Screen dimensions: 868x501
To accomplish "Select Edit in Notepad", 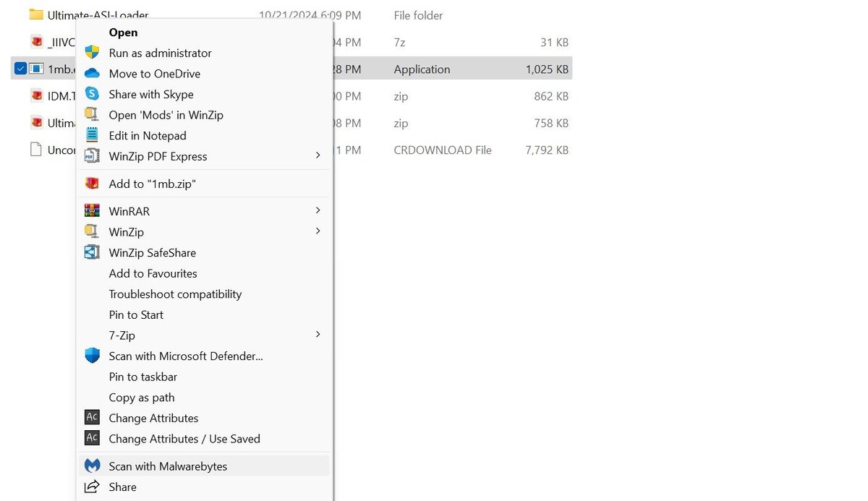I will 204,135.
